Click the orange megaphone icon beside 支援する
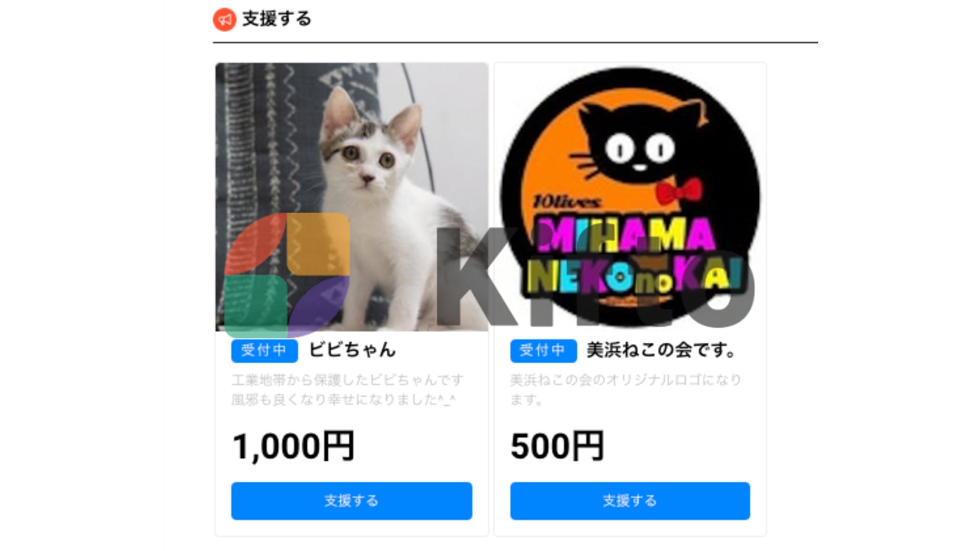 pos(224,20)
